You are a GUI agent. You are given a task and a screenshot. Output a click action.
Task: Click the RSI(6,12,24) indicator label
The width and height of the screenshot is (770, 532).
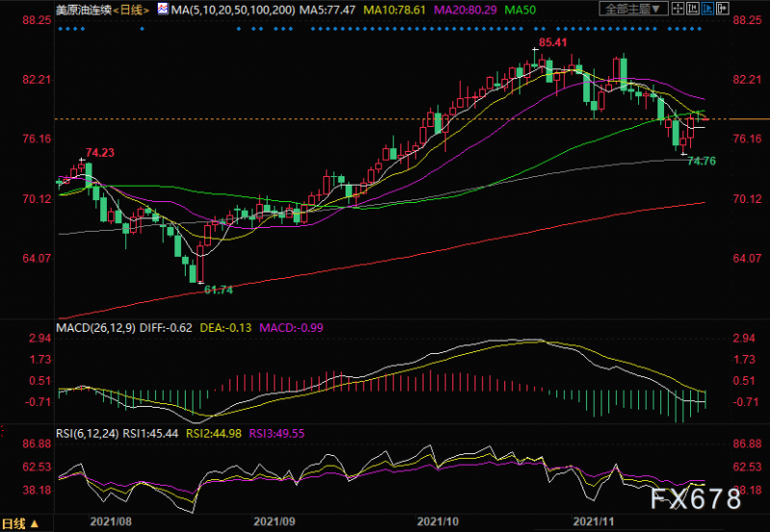87,433
